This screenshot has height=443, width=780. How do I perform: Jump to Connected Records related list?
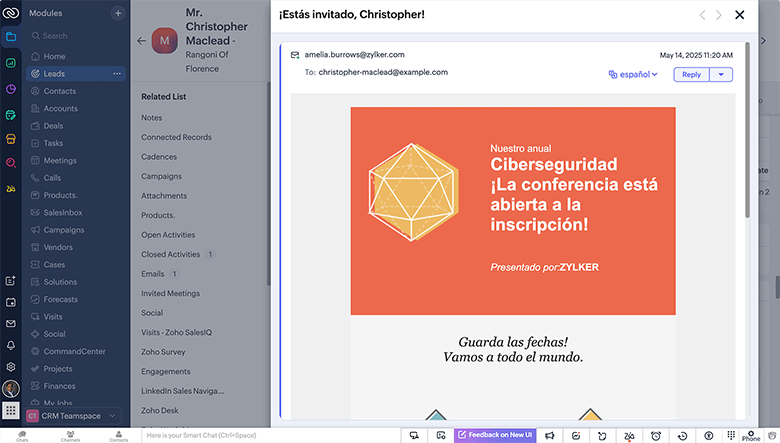[x=176, y=137]
